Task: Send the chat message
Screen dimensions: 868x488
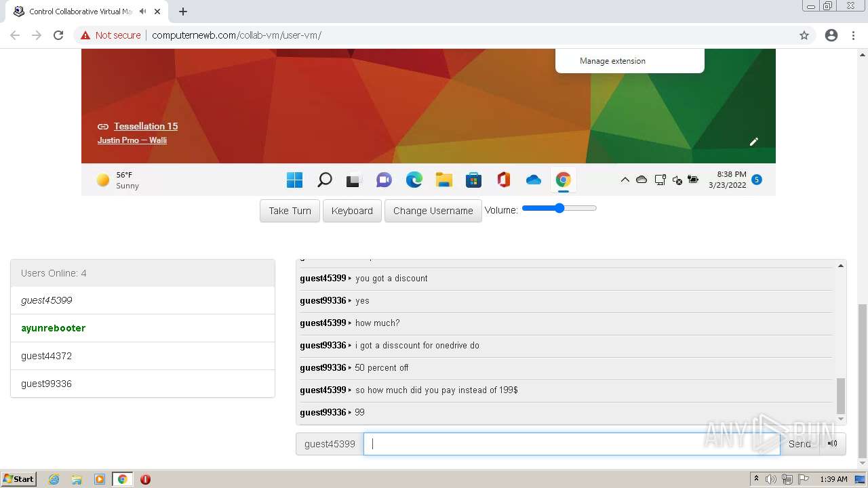Action: click(800, 444)
